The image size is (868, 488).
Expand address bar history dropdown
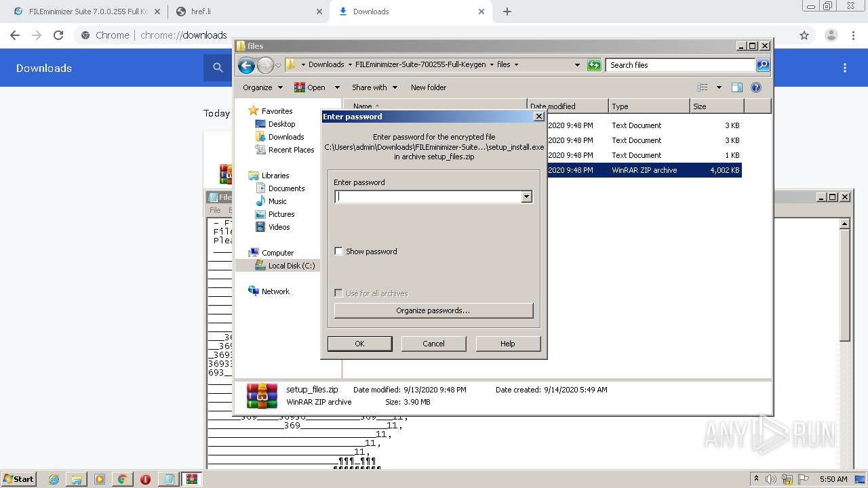tap(577, 65)
